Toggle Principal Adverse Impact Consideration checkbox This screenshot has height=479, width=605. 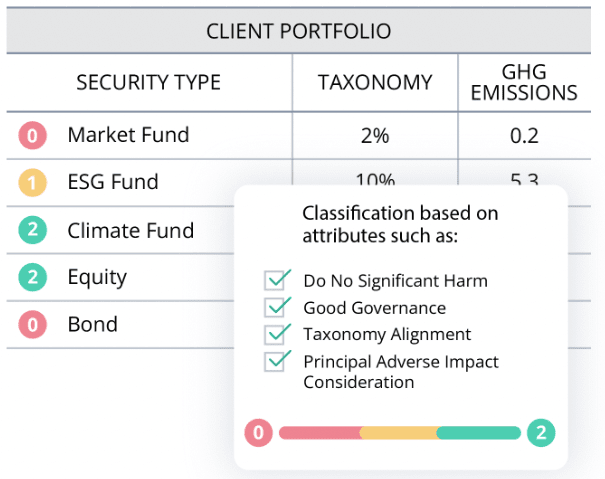pos(277,361)
